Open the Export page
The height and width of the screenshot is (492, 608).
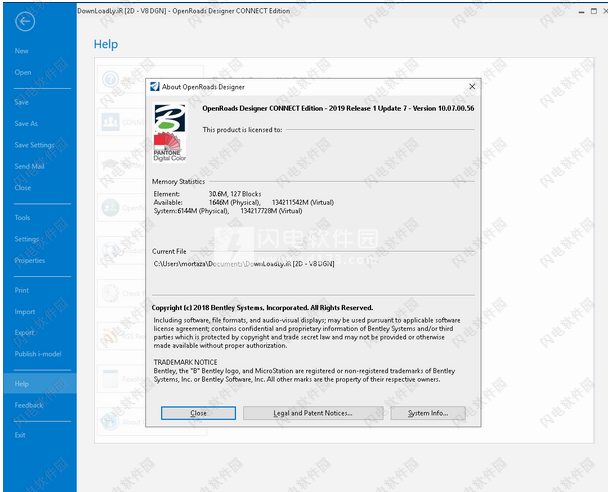pos(24,333)
